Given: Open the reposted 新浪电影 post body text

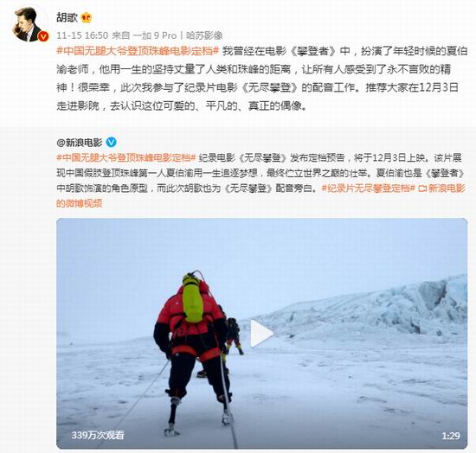Looking at the screenshot, I should pyautogui.click(x=261, y=181).
